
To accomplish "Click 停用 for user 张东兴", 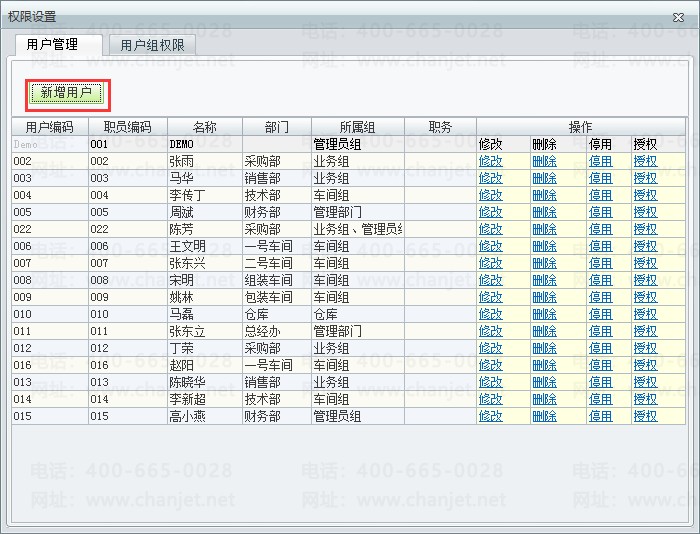I will pyautogui.click(x=600, y=263).
